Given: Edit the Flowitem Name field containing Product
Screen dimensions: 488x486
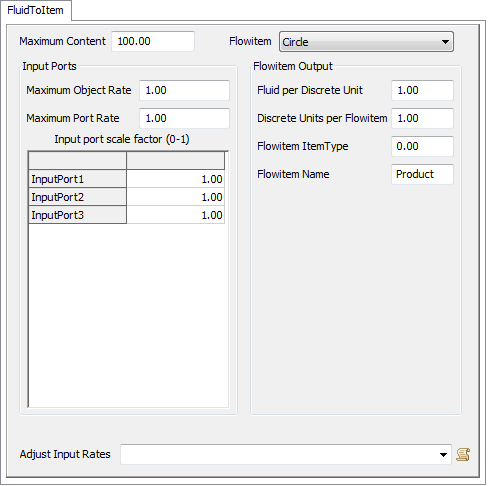Looking at the screenshot, I should [x=422, y=174].
